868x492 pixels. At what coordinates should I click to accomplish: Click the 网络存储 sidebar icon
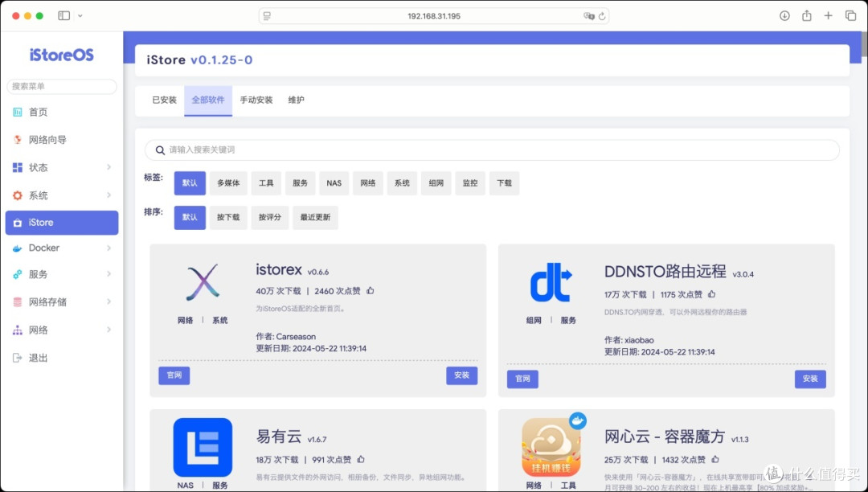point(18,302)
